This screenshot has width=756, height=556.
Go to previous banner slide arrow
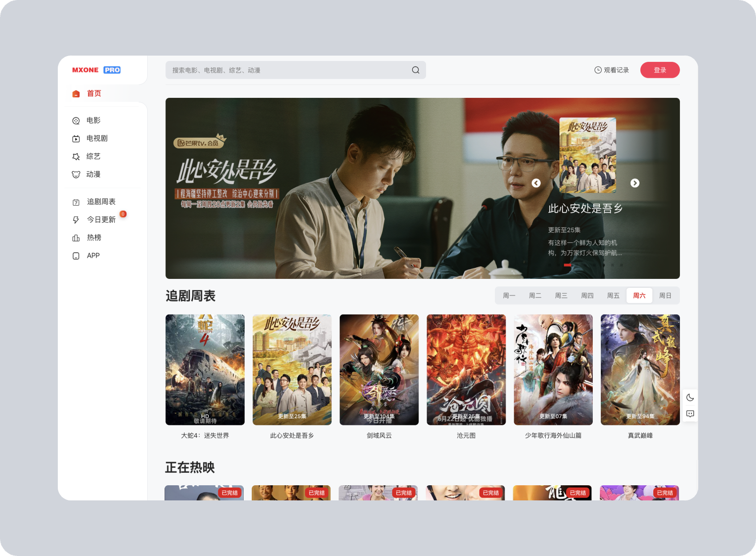(536, 183)
